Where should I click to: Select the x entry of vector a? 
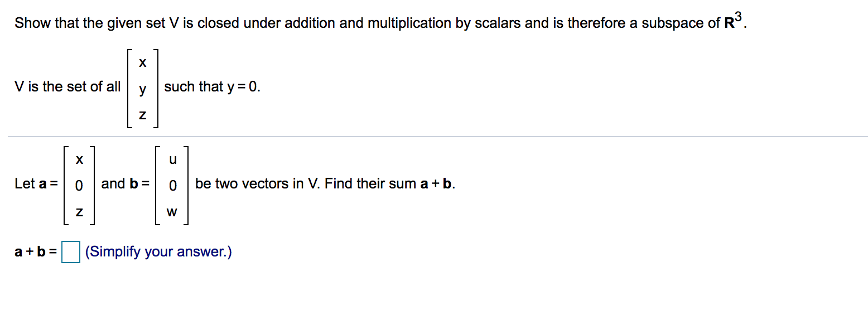click(x=79, y=160)
